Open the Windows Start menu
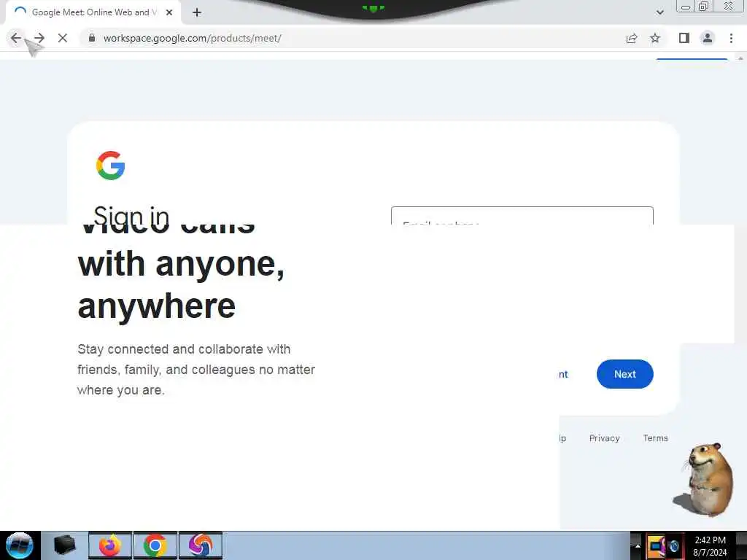The width and height of the screenshot is (747, 560). [20, 545]
